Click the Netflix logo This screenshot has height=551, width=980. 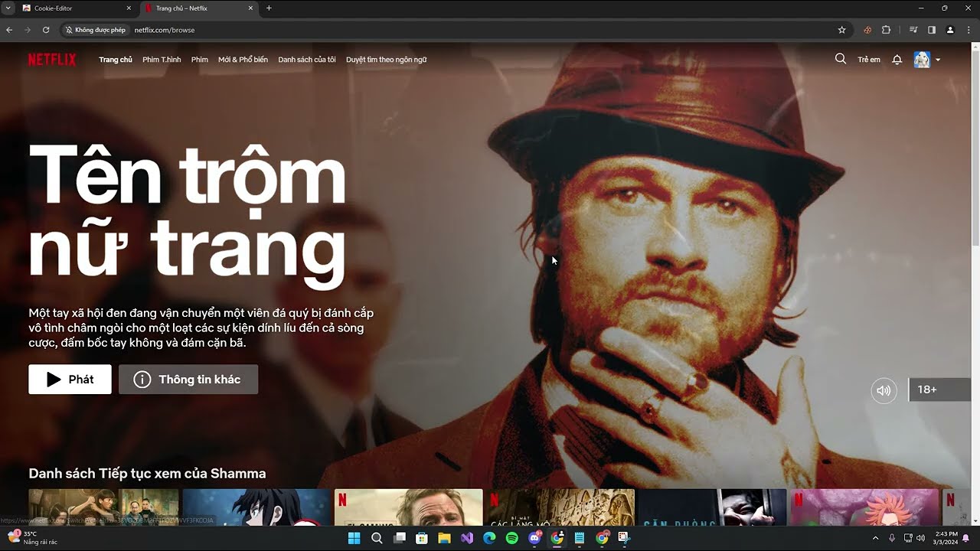(x=52, y=60)
